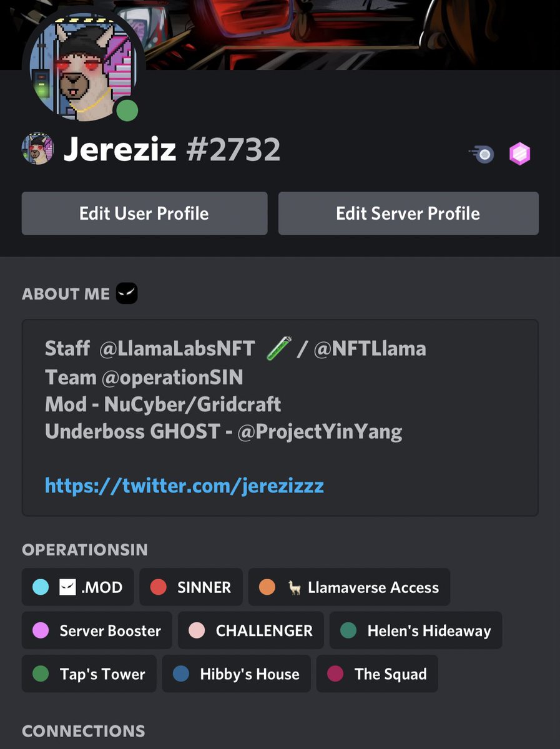The height and width of the screenshot is (749, 560).
Task: Select The Squad role tag
Action: [377, 673]
